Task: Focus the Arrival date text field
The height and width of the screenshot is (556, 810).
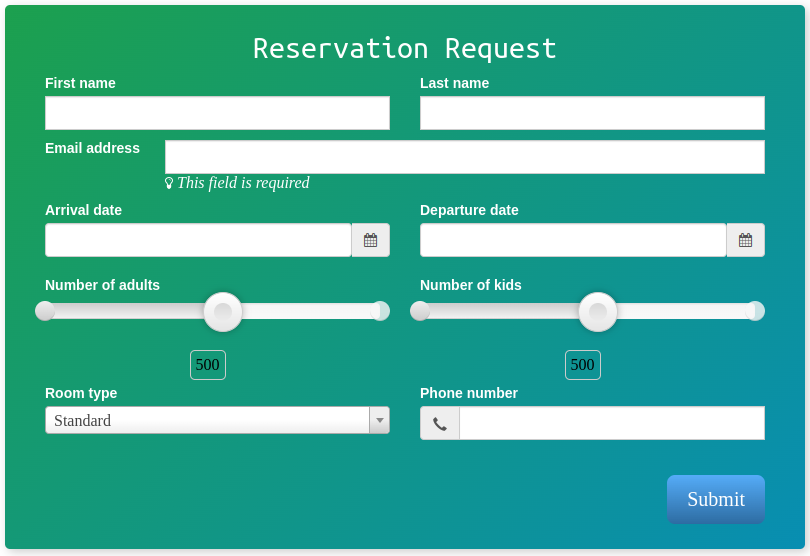Action: (x=198, y=240)
